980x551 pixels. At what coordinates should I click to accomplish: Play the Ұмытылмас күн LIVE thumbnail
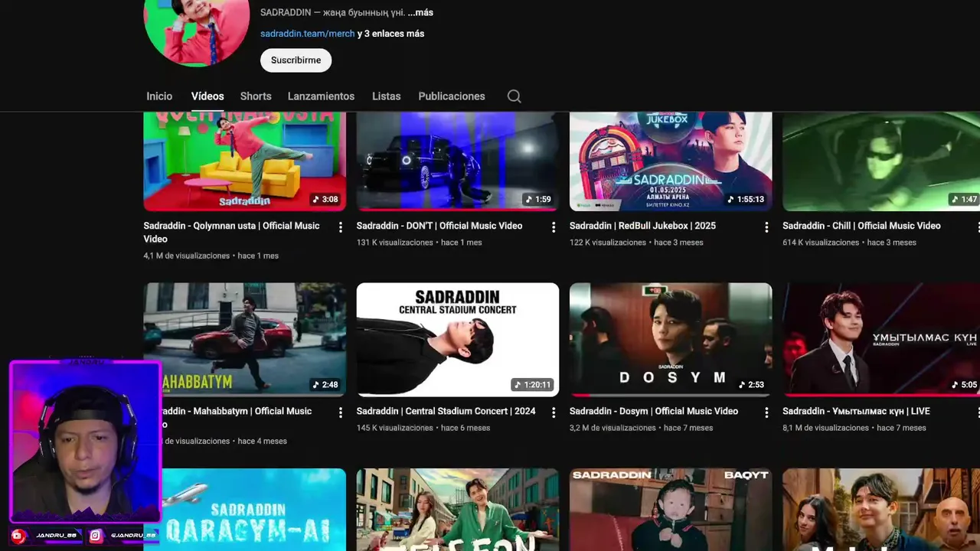[x=881, y=340]
